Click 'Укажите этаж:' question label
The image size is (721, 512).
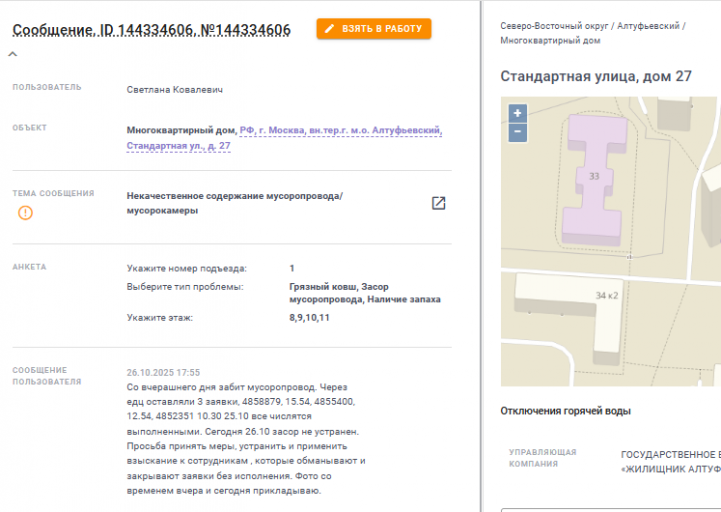160,317
